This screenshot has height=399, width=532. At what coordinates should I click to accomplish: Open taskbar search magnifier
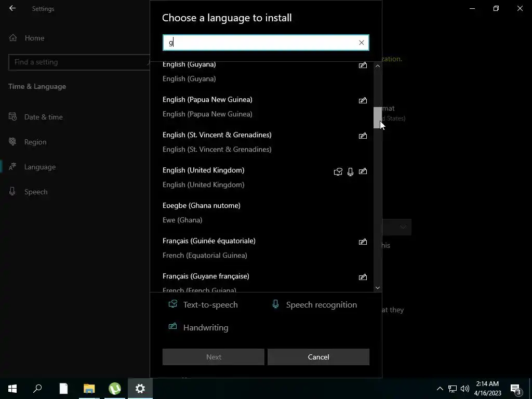pos(37,389)
